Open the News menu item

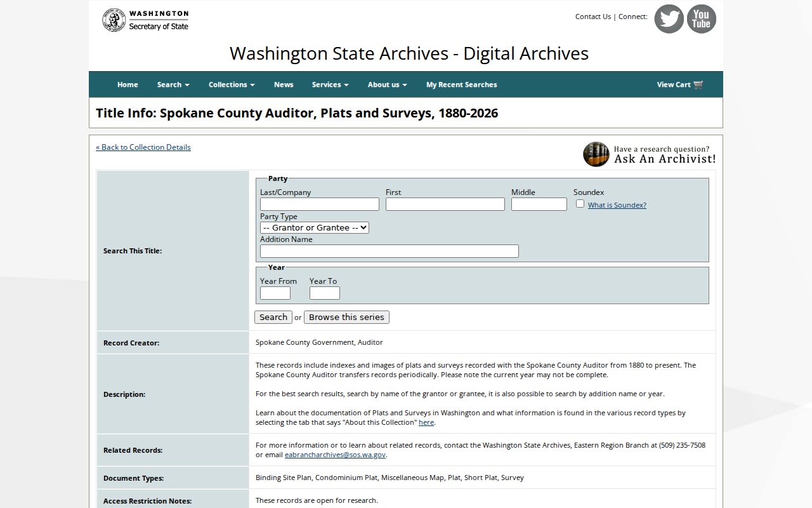click(284, 84)
